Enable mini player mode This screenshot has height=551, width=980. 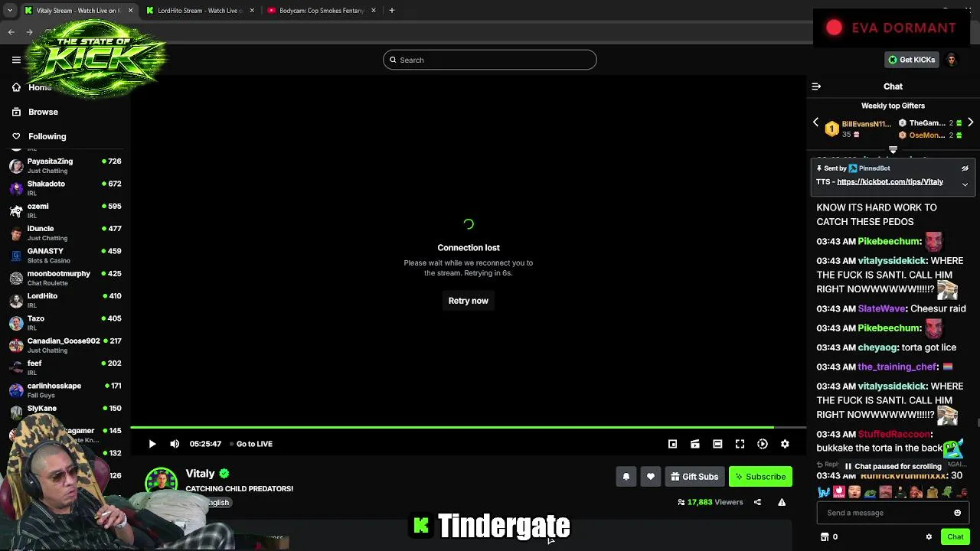672,444
